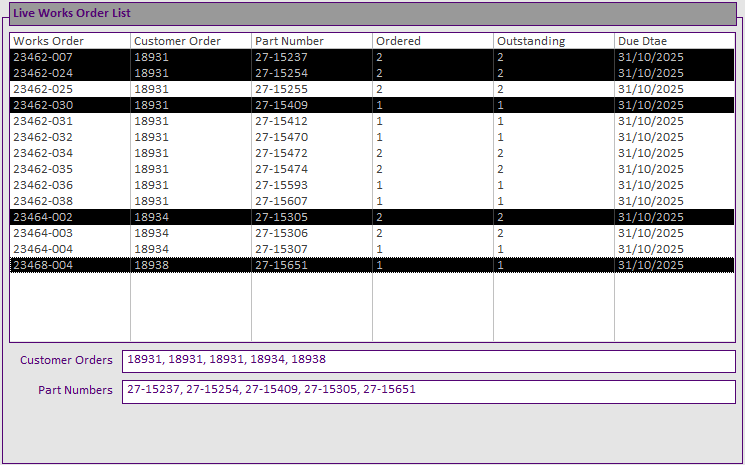Viewport: 745px width, 465px height.
Task: Click part number 27-15254
Action: (281, 73)
